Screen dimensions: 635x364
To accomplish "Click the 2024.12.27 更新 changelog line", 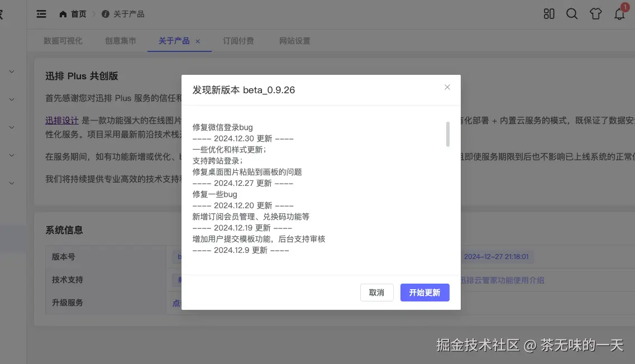I will (243, 183).
